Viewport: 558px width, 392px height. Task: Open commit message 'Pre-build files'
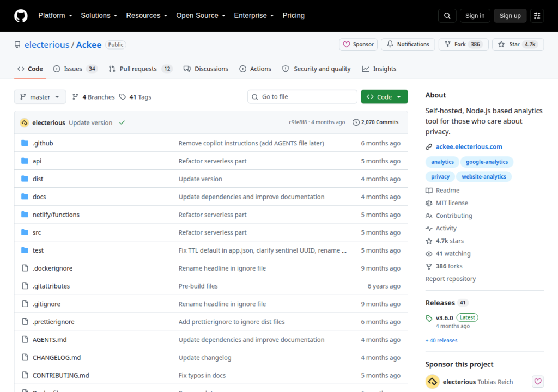point(198,286)
